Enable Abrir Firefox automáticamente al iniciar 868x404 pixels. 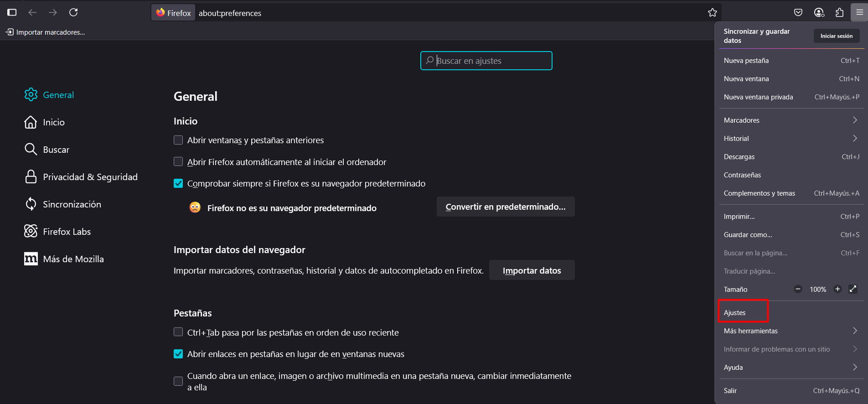pos(178,161)
